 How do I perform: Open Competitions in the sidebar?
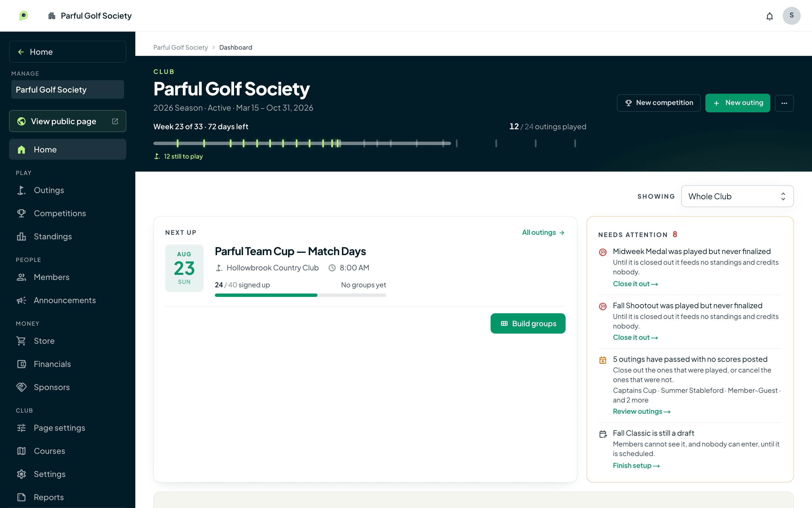pyautogui.click(x=67, y=213)
